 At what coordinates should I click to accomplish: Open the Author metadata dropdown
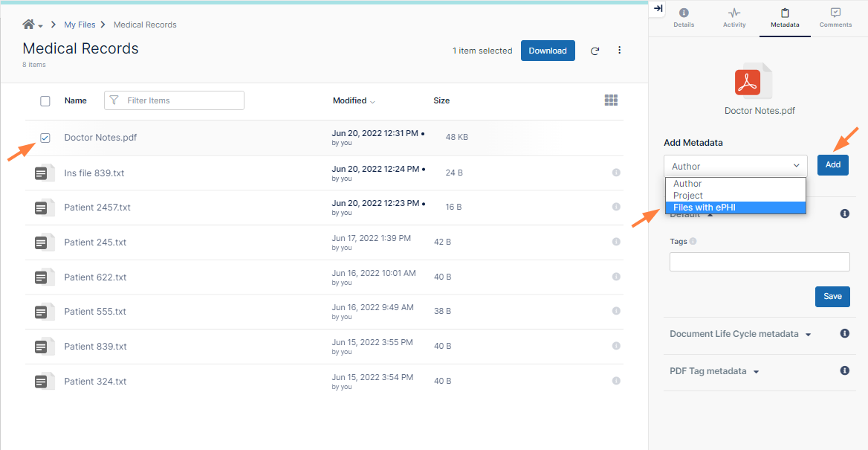tap(735, 166)
